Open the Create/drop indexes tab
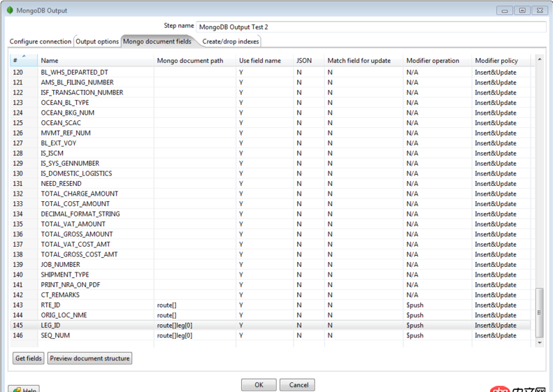This screenshot has height=392, width=553. [231, 41]
